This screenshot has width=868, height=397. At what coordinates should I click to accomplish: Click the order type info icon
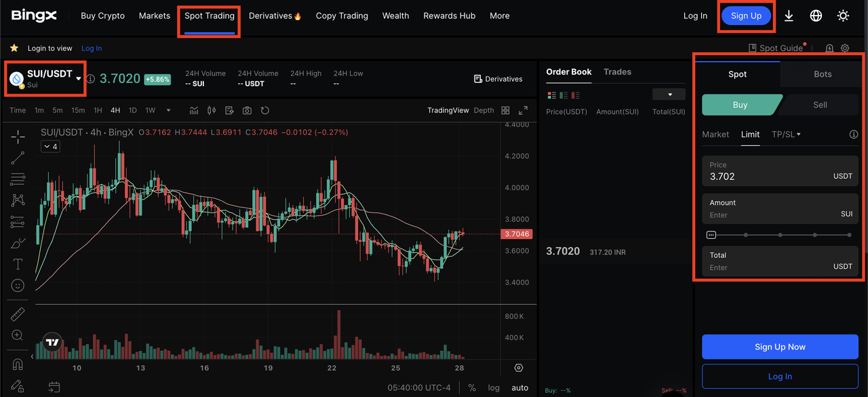click(x=854, y=134)
